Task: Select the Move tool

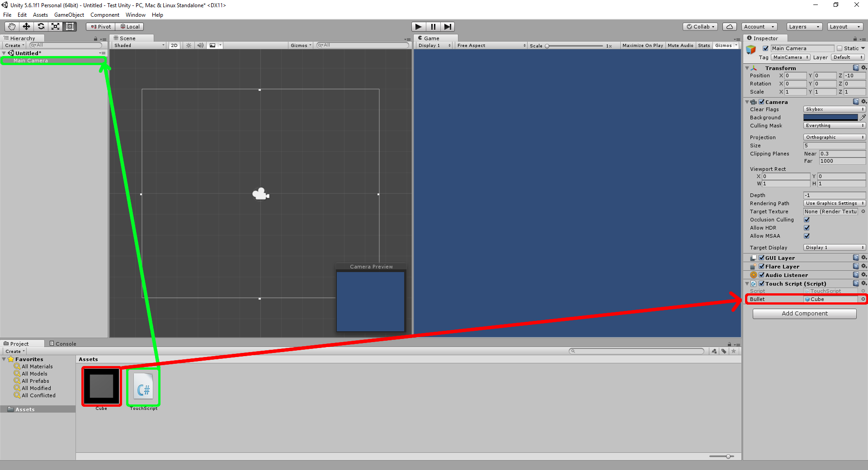Action: click(x=26, y=27)
